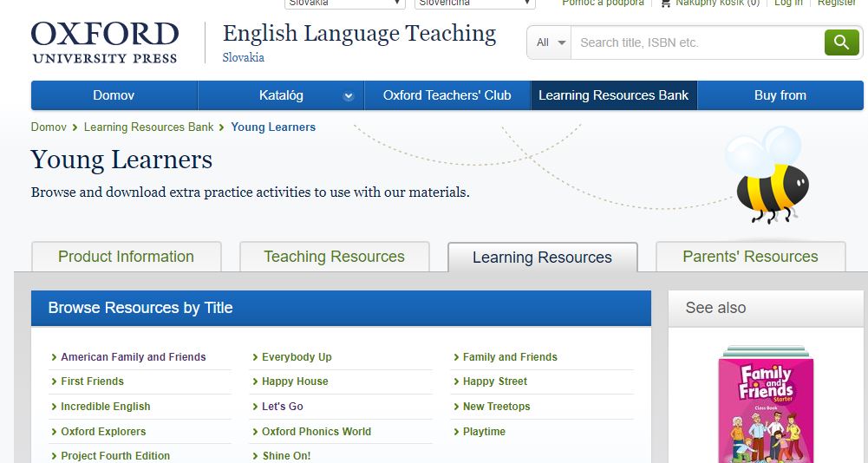Open the Pomoc a podpora link
Viewport: 868px width, 463px height.
coord(603,3)
